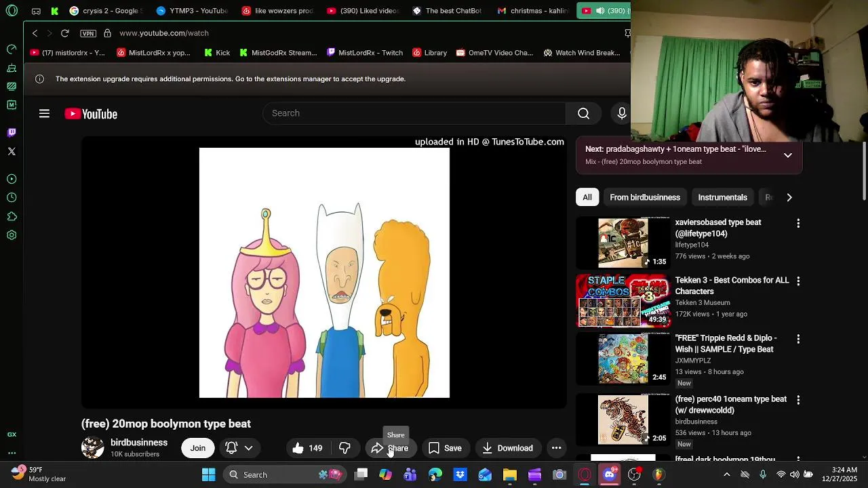This screenshot has width=868, height=488.
Task: Open the Windows Start menu
Action: click(209, 475)
